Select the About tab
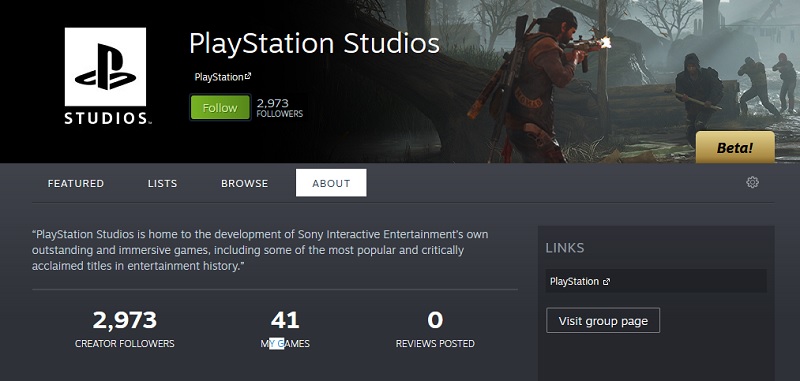 [x=331, y=183]
